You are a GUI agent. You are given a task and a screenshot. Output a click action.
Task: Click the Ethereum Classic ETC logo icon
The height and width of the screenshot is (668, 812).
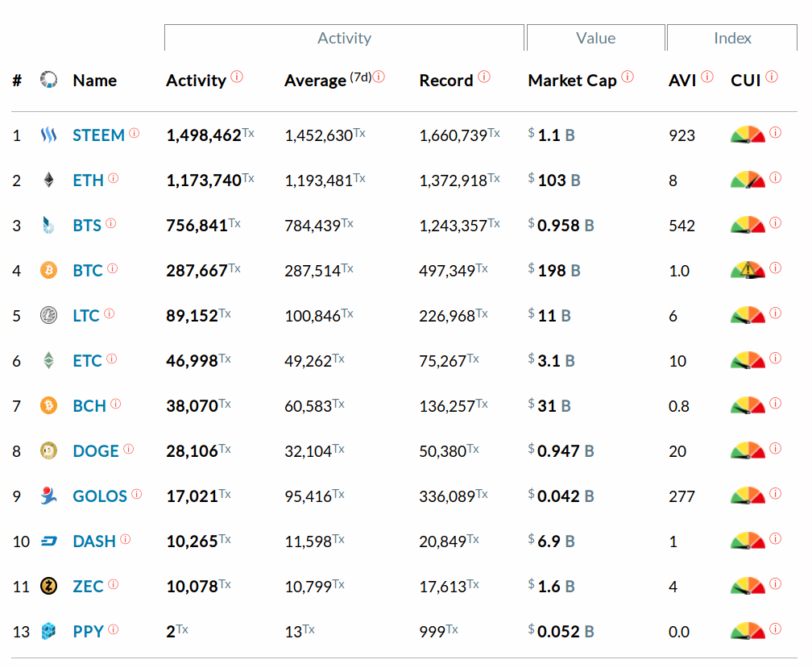click(x=48, y=360)
